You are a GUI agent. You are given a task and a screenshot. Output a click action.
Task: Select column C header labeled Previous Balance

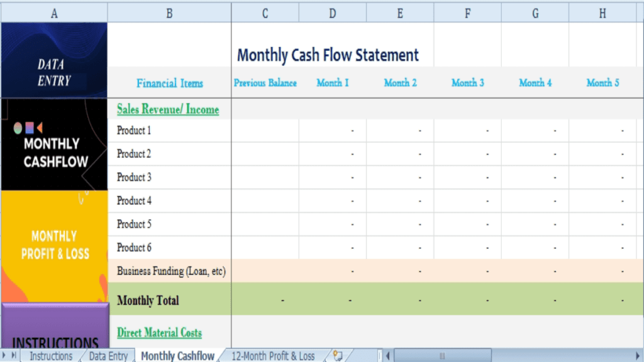265,82
